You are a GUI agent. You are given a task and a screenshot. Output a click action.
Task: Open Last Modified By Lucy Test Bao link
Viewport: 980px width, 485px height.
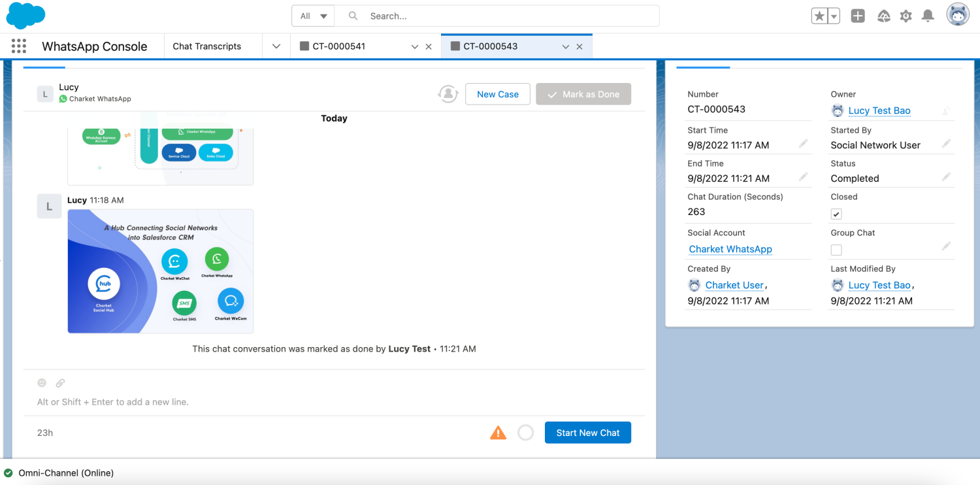pyautogui.click(x=879, y=285)
